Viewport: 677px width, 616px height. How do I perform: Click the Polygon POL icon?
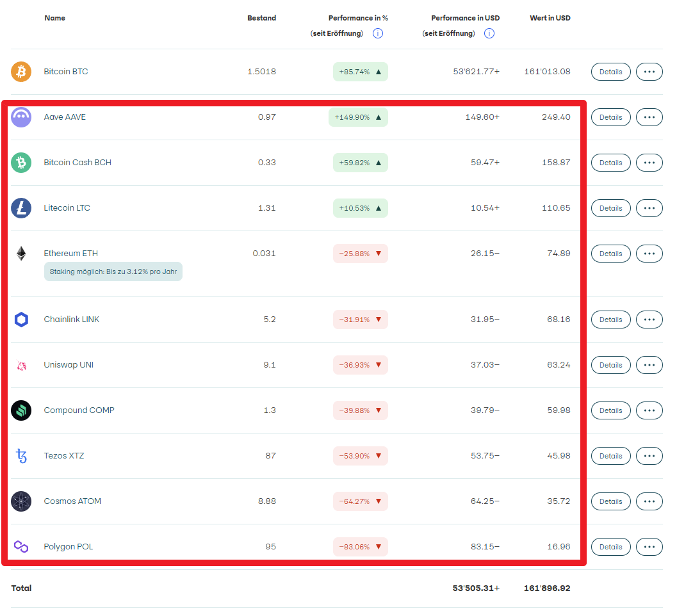(21, 546)
